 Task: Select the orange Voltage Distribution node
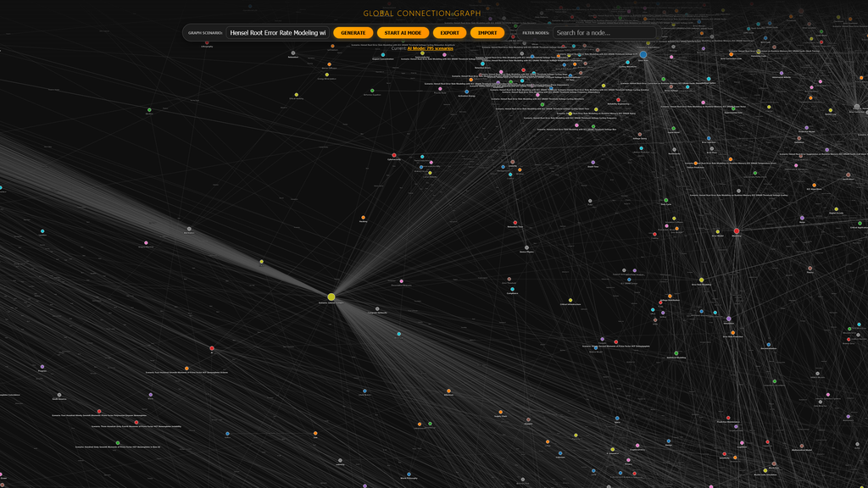tap(670, 296)
